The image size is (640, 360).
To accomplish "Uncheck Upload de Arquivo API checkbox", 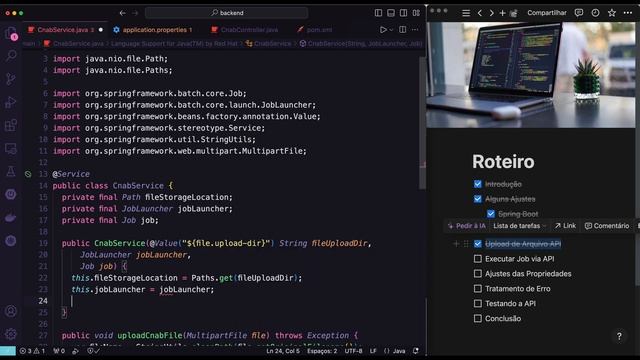I will click(x=478, y=244).
